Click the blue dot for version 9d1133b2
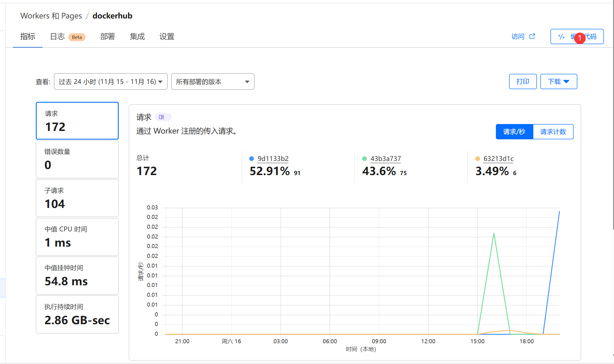The width and height of the screenshot is (614, 364). coord(252,159)
